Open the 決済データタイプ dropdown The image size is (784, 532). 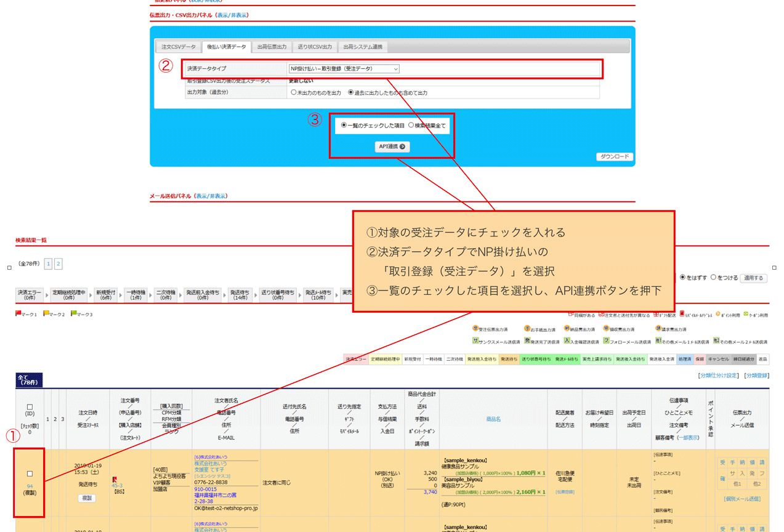point(344,68)
